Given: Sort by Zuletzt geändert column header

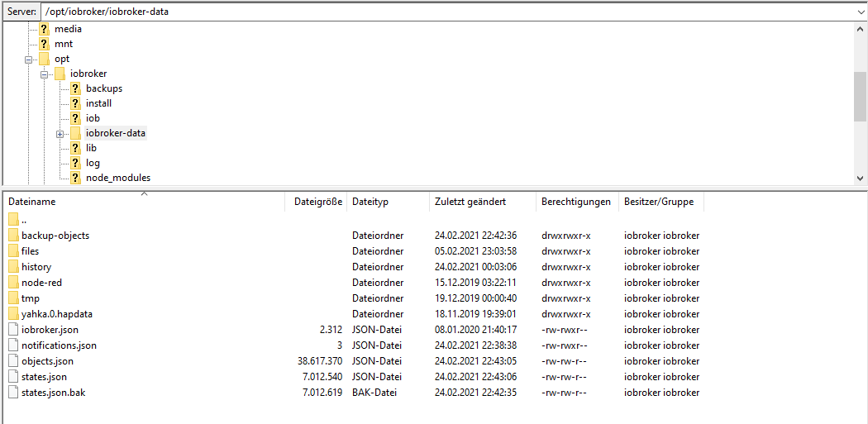Looking at the screenshot, I should (x=483, y=202).
